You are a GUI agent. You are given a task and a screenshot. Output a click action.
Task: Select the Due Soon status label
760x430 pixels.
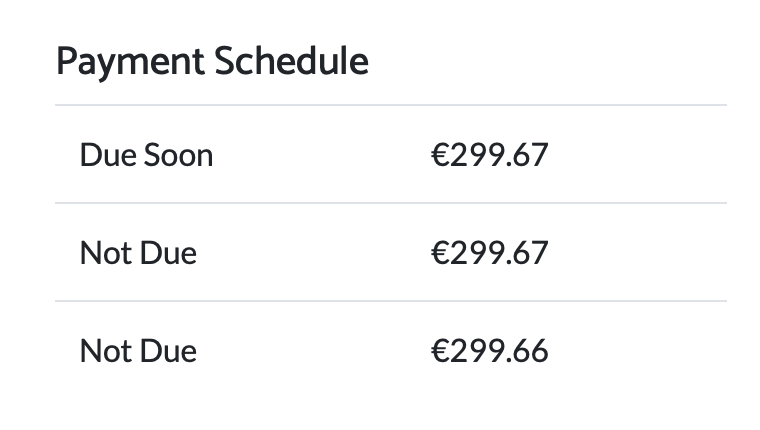pos(146,155)
